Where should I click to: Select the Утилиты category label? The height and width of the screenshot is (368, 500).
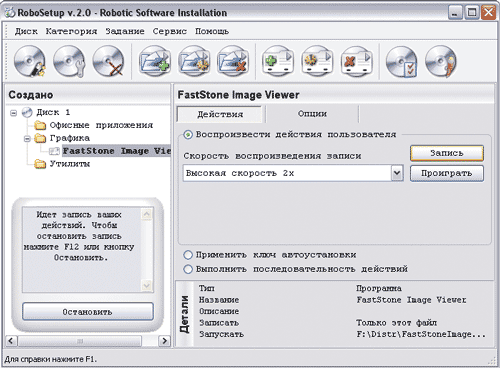coord(70,164)
